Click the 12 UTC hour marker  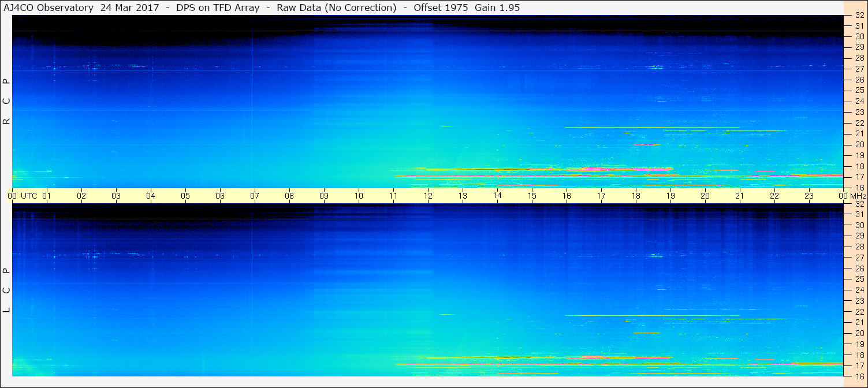[428, 196]
